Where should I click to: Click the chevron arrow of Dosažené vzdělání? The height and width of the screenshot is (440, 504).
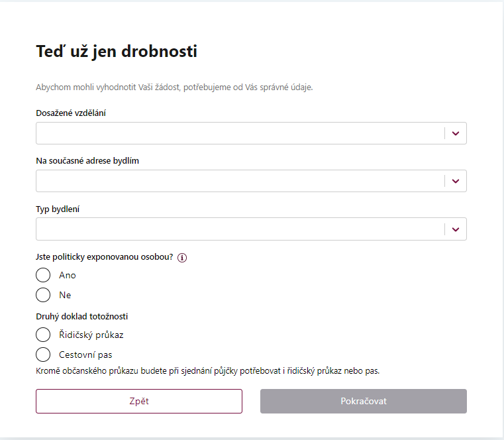456,133
